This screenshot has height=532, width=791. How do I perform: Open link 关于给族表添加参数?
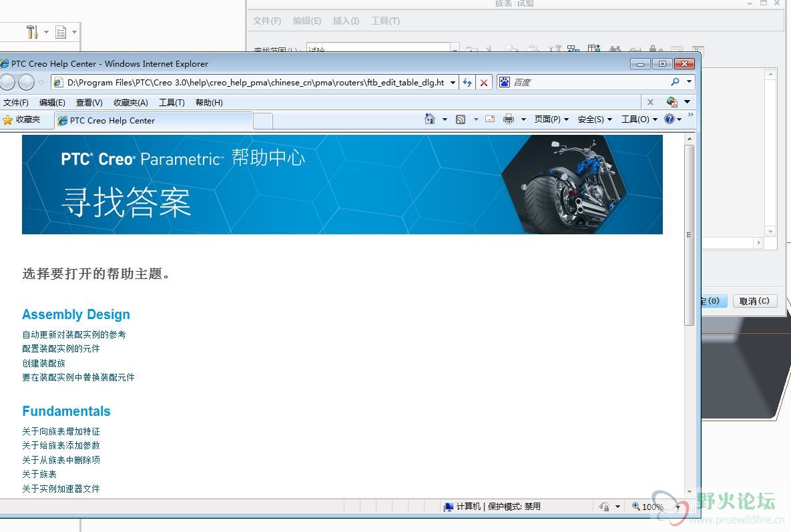61,445
